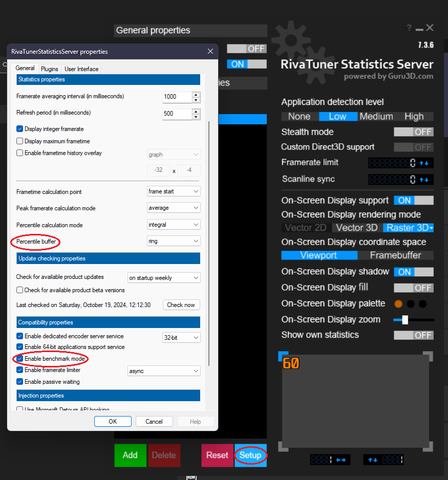The image size is (448, 480).
Task: Toggle Enable framerate limiter checkbox
Action: point(19,370)
